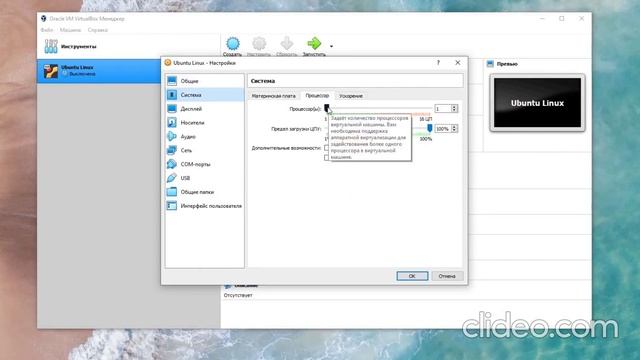Open the Сеть network category
The image size is (640, 360).
pos(204,150)
